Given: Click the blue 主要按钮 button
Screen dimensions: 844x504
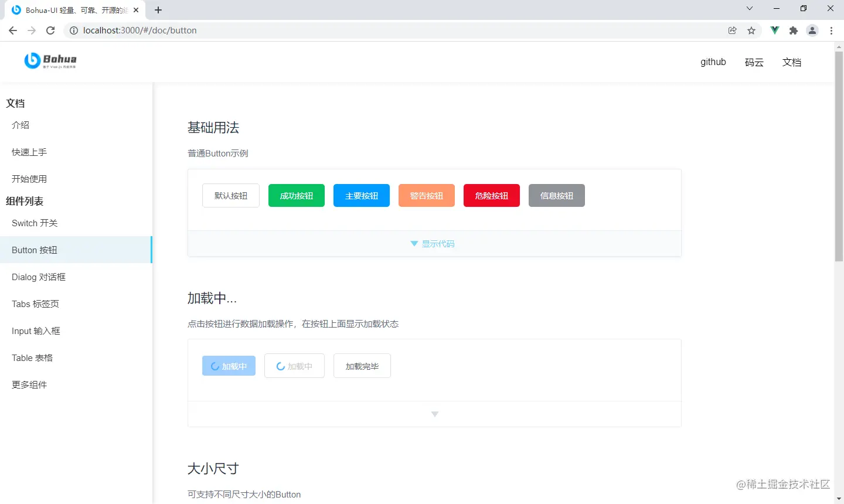Looking at the screenshot, I should [x=362, y=196].
